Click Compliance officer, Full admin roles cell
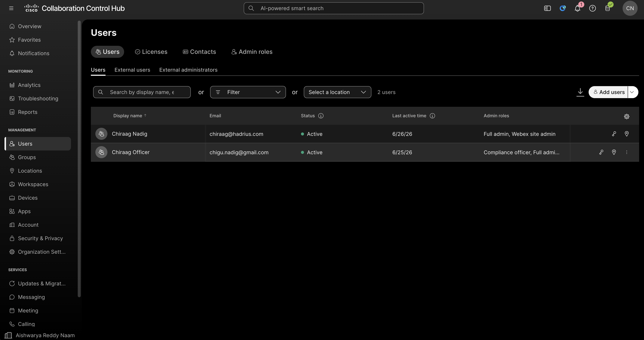Image resolution: width=644 pixels, height=340 pixels. coord(521,152)
